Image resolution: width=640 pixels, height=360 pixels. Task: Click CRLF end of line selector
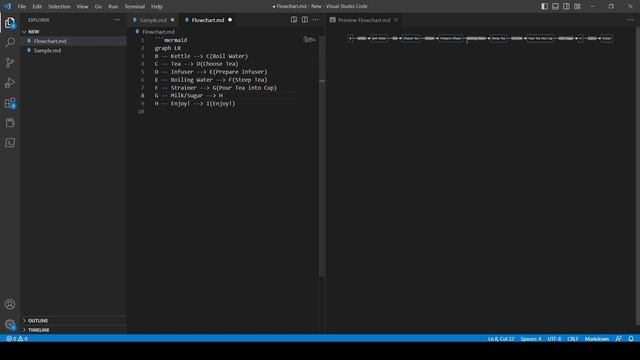573,339
